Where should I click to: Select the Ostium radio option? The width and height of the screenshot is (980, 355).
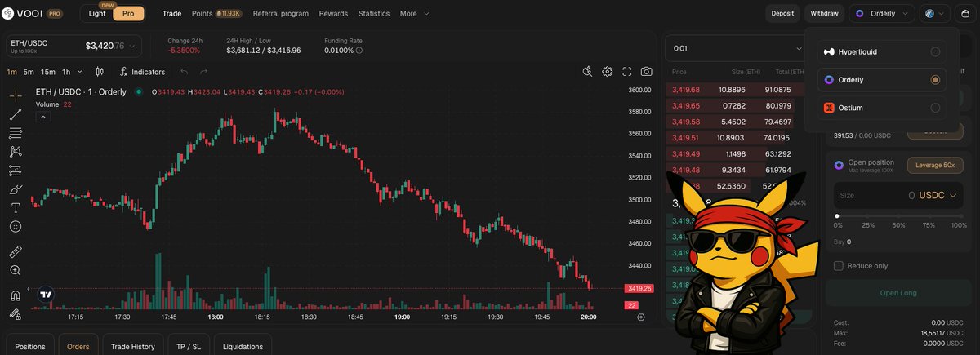935,108
